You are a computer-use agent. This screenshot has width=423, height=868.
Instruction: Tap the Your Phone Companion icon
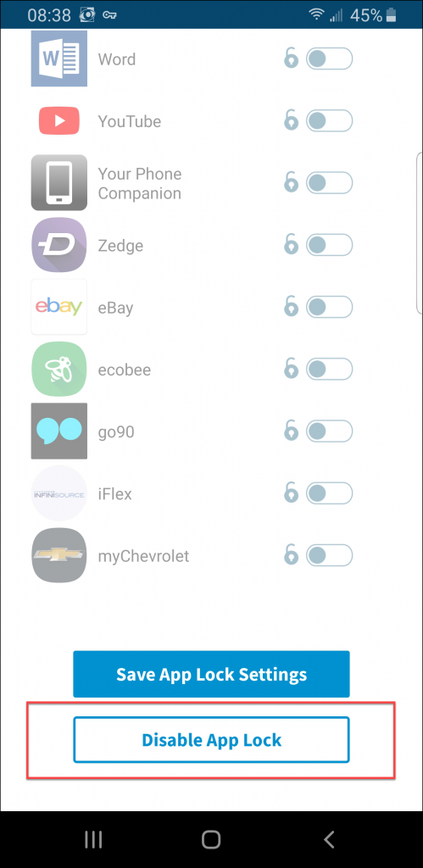pyautogui.click(x=58, y=183)
